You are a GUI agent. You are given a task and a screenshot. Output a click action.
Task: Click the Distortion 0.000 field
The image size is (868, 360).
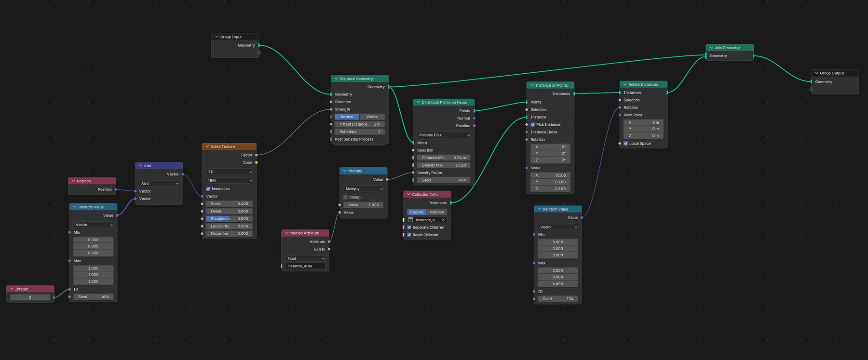(x=230, y=234)
